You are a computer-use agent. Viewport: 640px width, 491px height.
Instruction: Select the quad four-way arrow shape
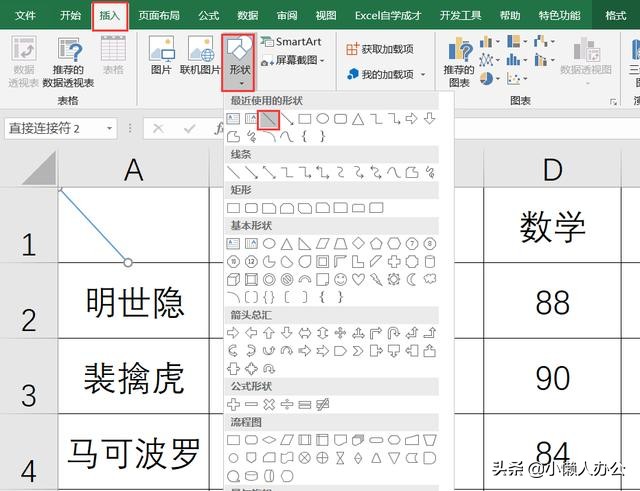pos(340,333)
